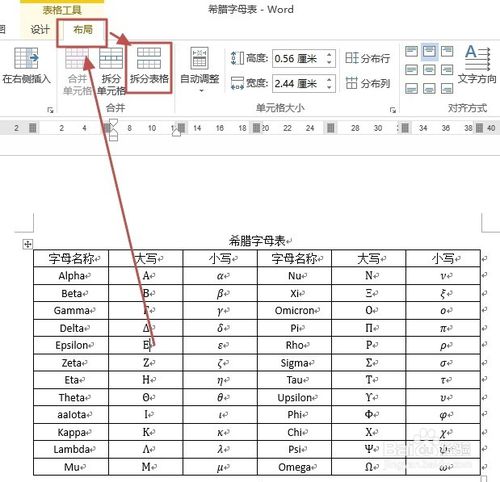
Task: Click the Kappa cell
Action: click(x=71, y=432)
